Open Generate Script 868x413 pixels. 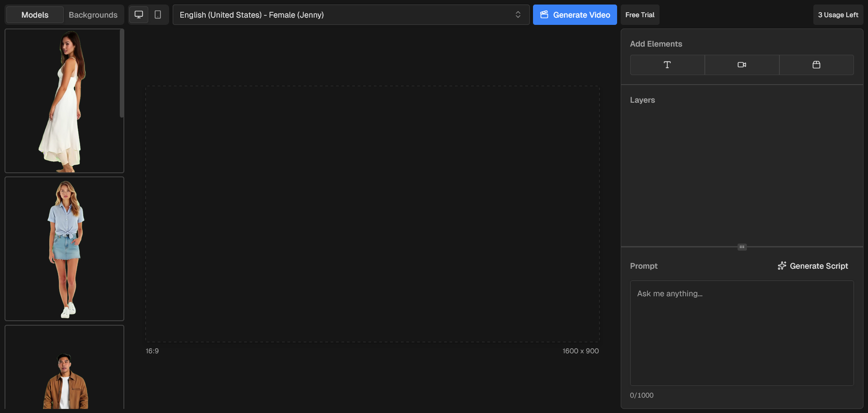pyautogui.click(x=819, y=266)
